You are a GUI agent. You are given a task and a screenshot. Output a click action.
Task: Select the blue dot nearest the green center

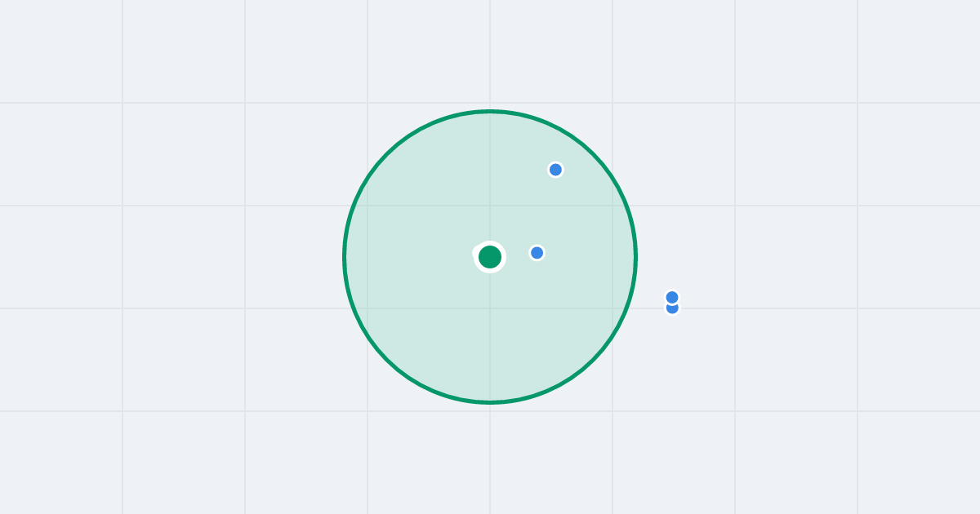(537, 253)
